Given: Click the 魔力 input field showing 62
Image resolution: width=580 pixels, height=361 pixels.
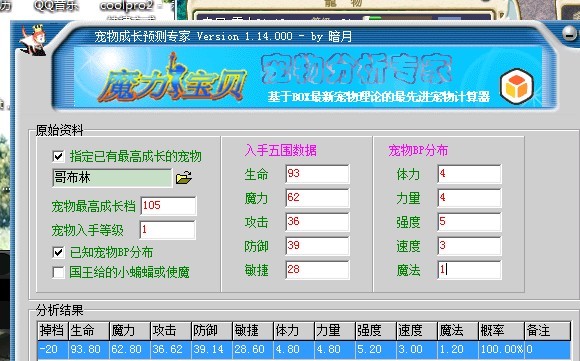Looking at the screenshot, I should (x=317, y=198).
